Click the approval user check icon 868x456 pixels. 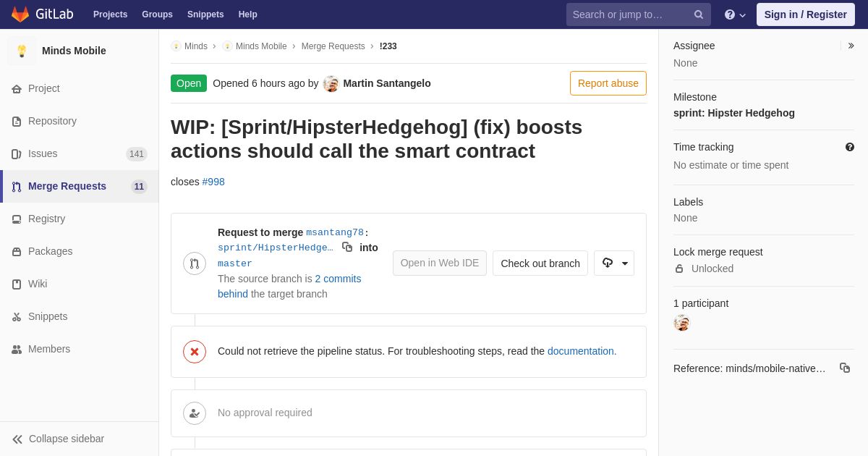195,413
